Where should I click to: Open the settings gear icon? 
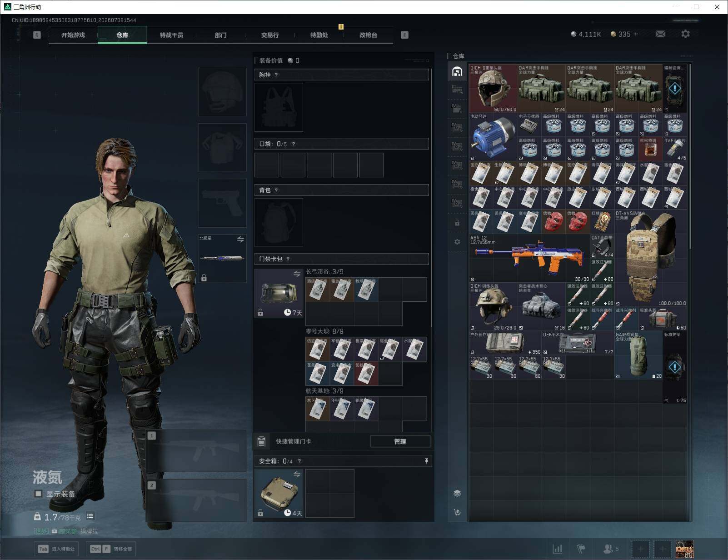[x=685, y=34]
